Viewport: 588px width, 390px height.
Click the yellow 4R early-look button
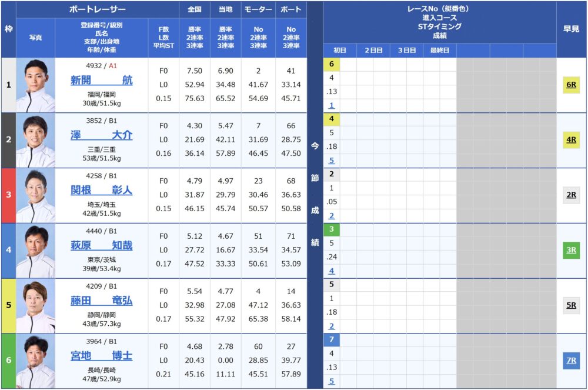point(571,140)
